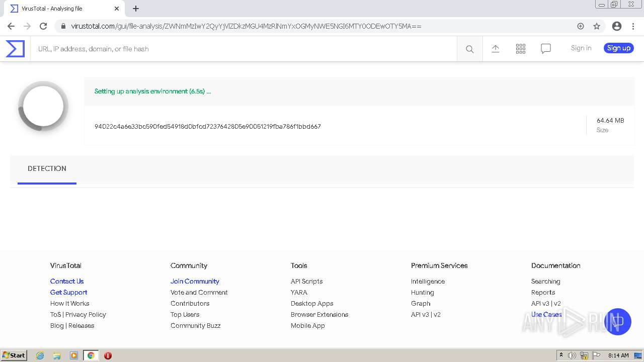644x362 pixels.
Task: Open How It Works link
Action: 69,304
